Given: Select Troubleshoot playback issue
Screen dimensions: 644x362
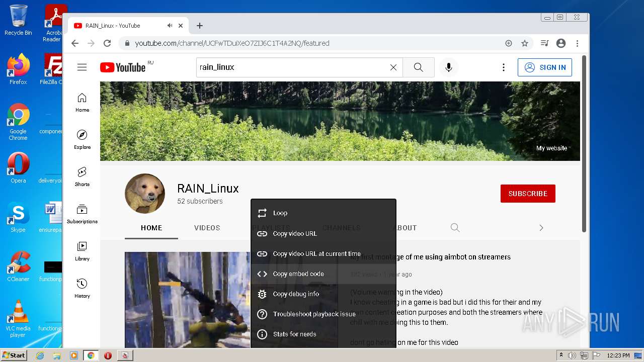Looking at the screenshot, I should point(324,314).
